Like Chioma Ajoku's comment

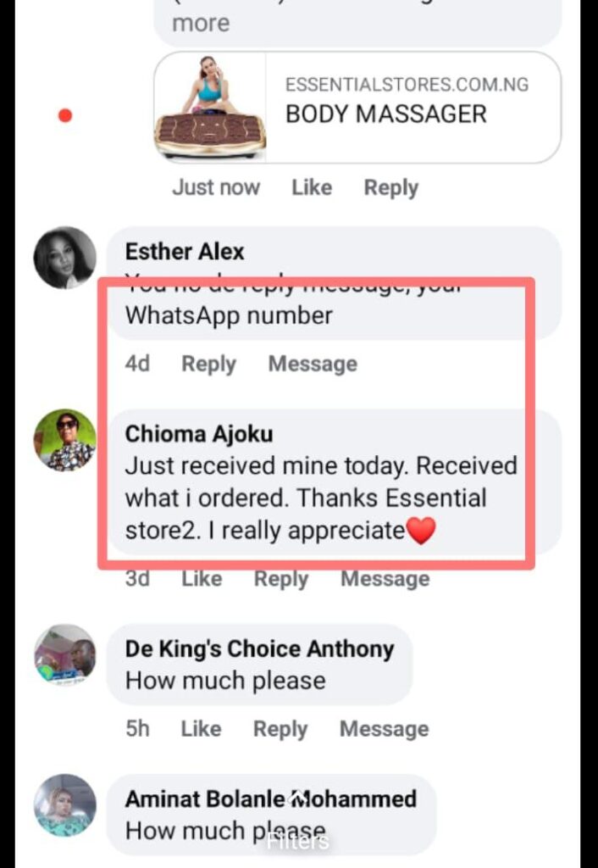coord(202,579)
